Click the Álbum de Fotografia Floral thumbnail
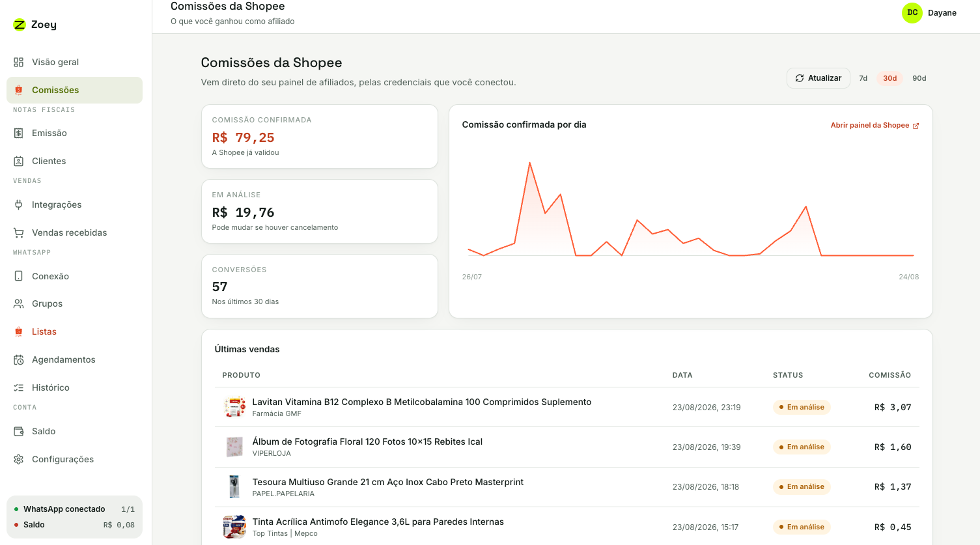This screenshot has height=545, width=980. click(x=234, y=447)
